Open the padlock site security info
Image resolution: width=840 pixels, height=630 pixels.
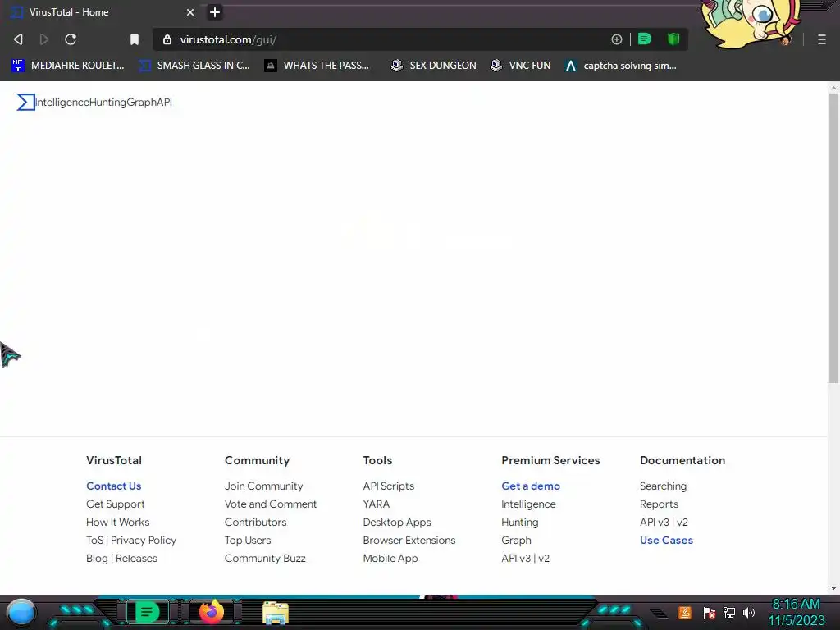[167, 39]
